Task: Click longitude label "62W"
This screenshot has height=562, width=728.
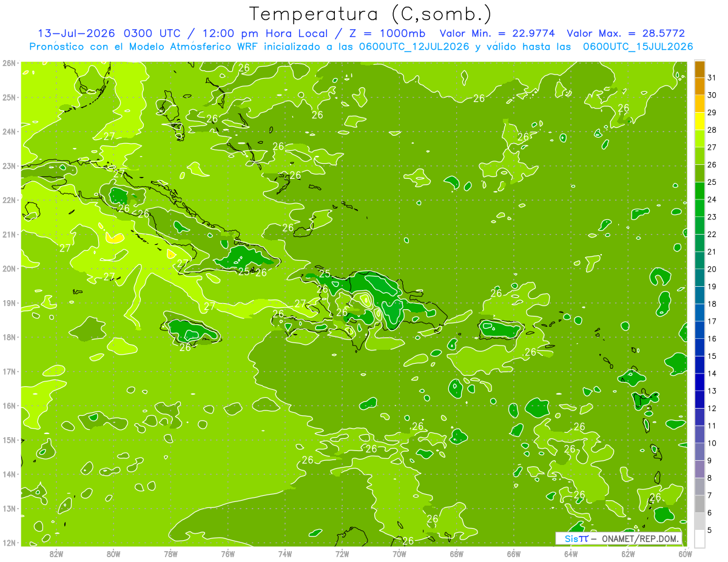Action: 628,554
